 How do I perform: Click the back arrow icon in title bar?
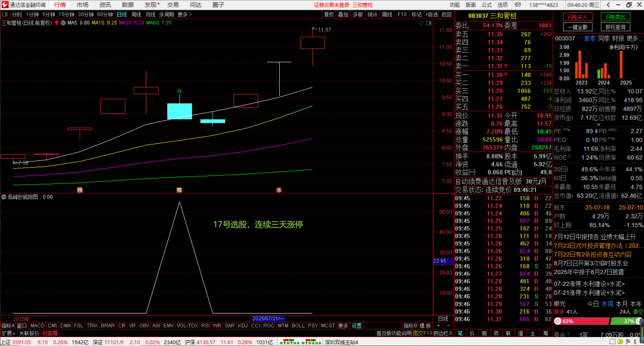(608, 5)
